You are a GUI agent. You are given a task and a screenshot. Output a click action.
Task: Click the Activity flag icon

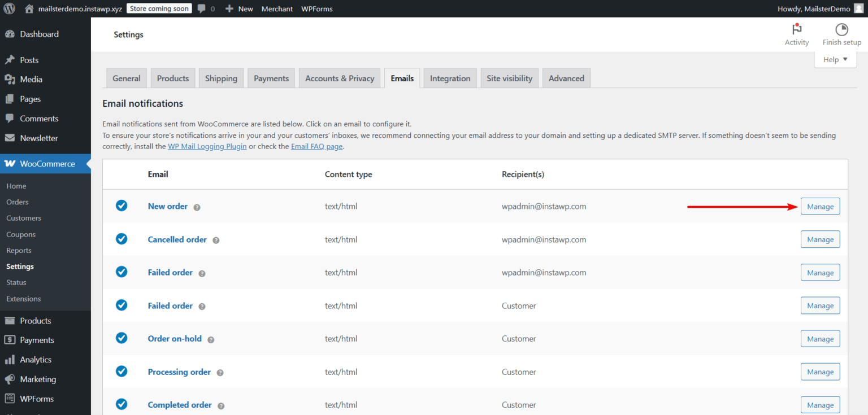point(797,29)
